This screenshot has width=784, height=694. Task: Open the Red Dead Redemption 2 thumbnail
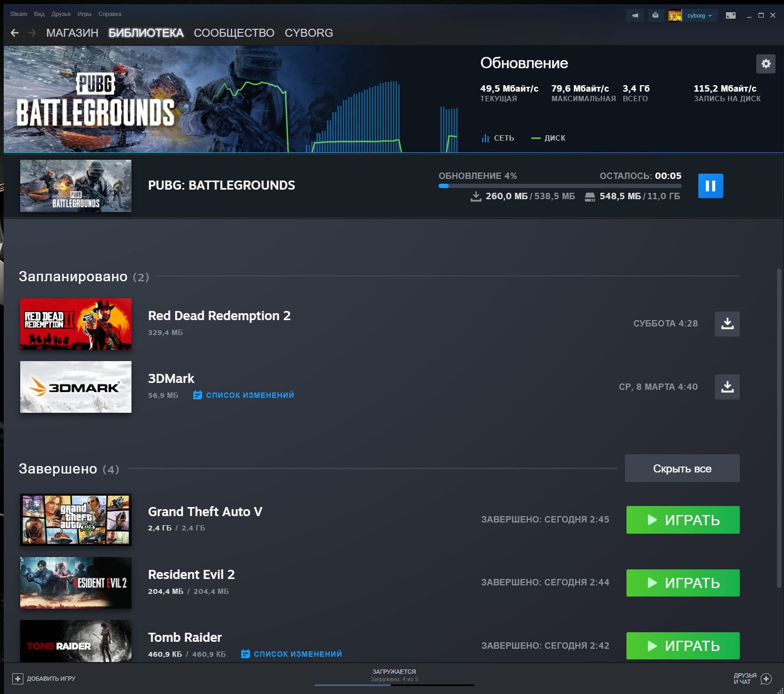coord(76,324)
